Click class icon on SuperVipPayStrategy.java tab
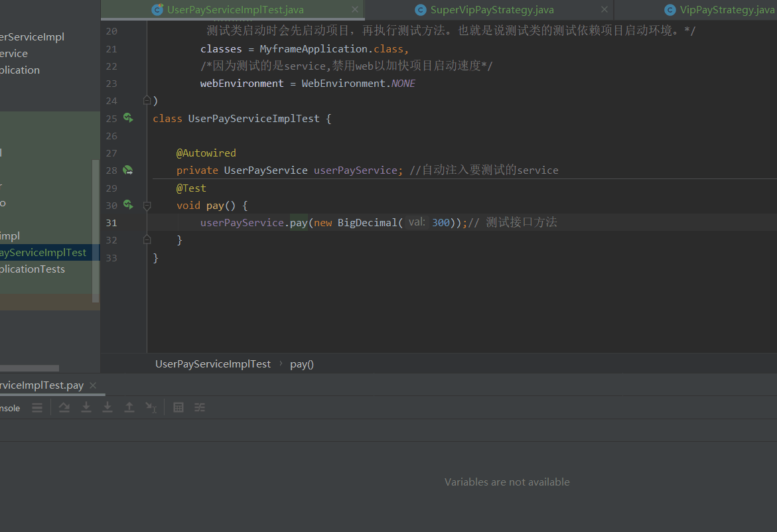Screen dimensions: 777x532 [x=421, y=9]
